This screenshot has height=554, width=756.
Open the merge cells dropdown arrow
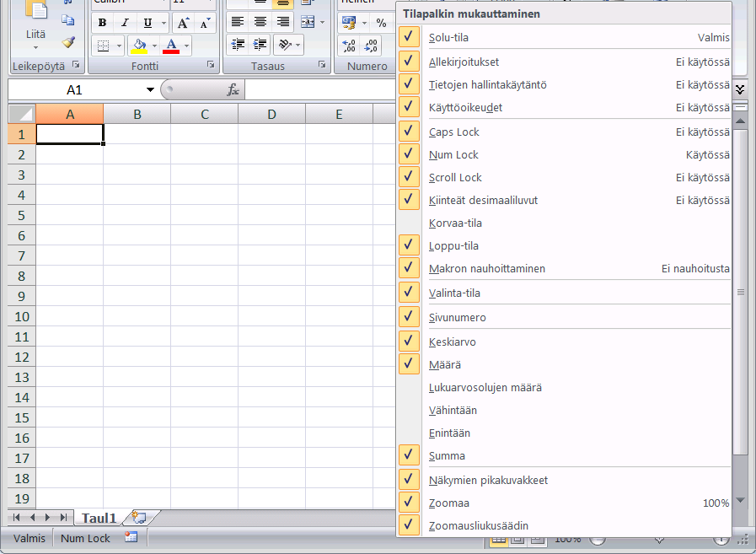[x=322, y=22]
